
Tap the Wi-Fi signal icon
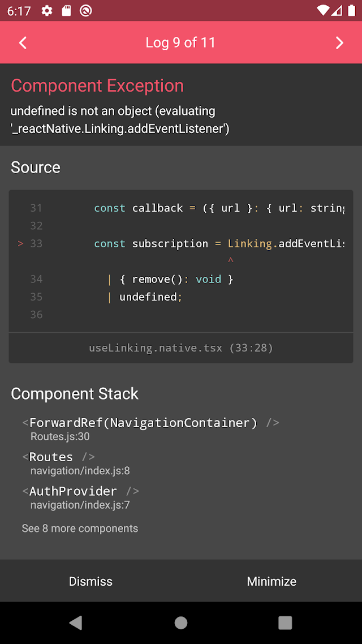click(x=323, y=11)
